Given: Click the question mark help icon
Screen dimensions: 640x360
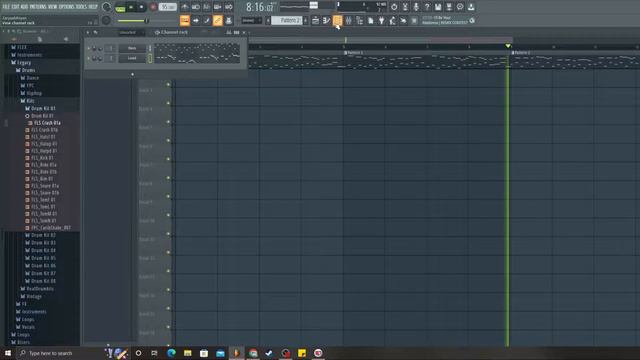Looking at the screenshot, I should click(427, 7).
